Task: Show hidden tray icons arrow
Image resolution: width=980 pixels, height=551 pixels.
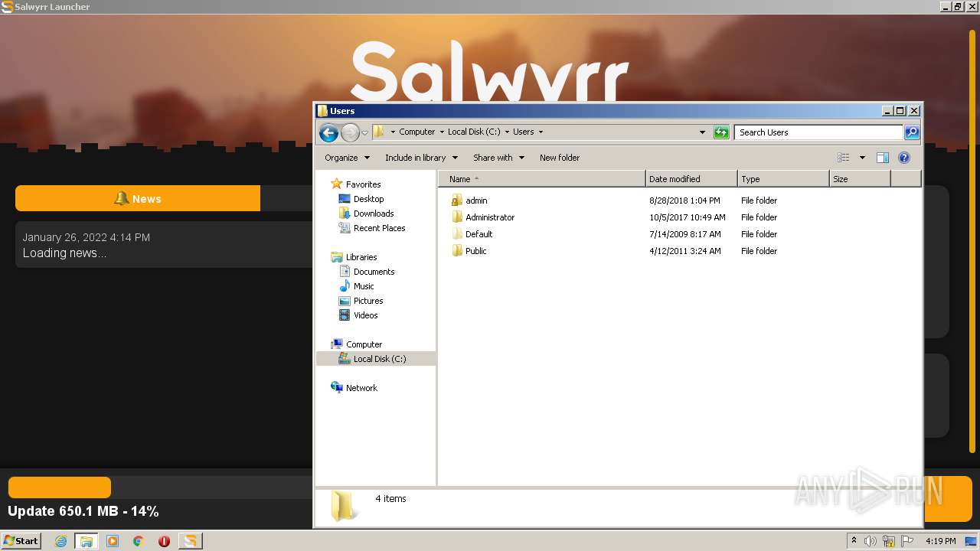Action: pyautogui.click(x=854, y=540)
